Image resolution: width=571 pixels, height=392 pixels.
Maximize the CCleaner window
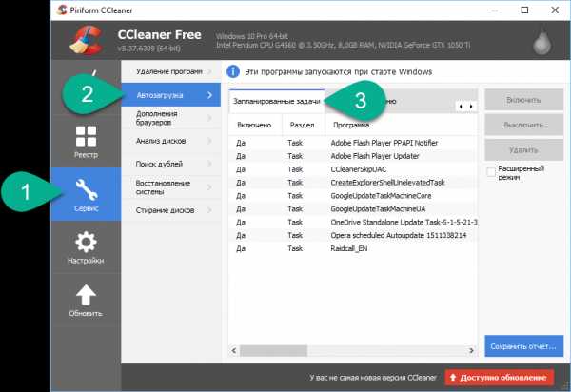[x=524, y=10]
